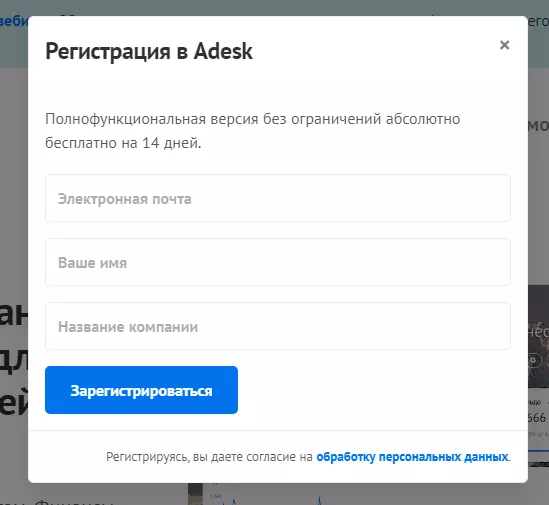Click the Полнофункциональная версия description paragraph
549x505 pixels.
point(252,131)
